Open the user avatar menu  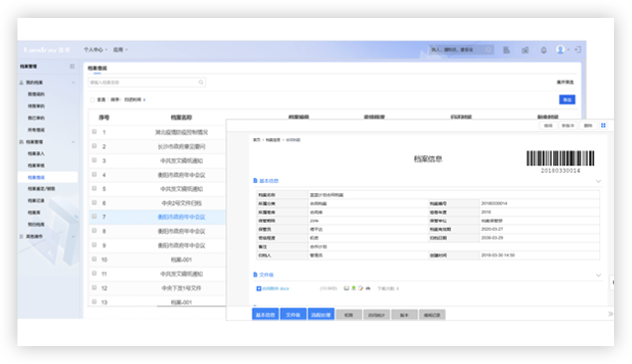(x=560, y=50)
